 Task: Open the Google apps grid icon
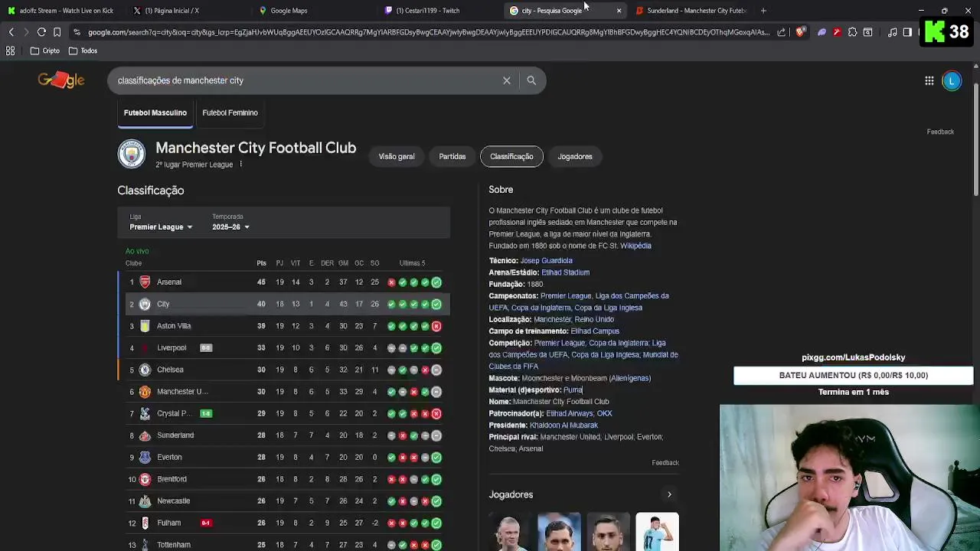(x=929, y=80)
